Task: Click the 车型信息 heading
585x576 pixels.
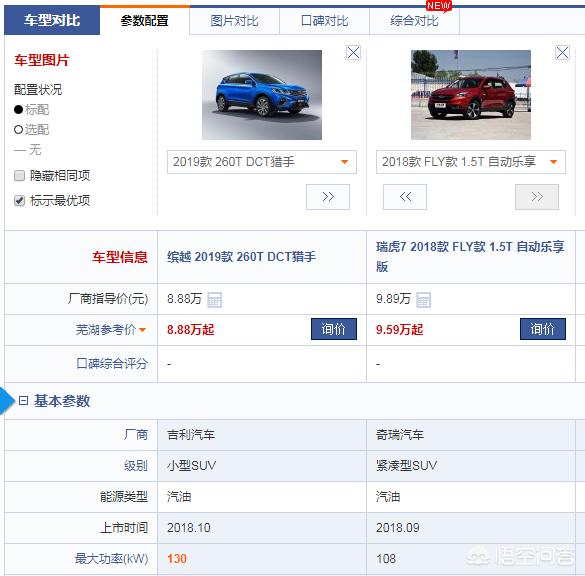Action: (120, 257)
